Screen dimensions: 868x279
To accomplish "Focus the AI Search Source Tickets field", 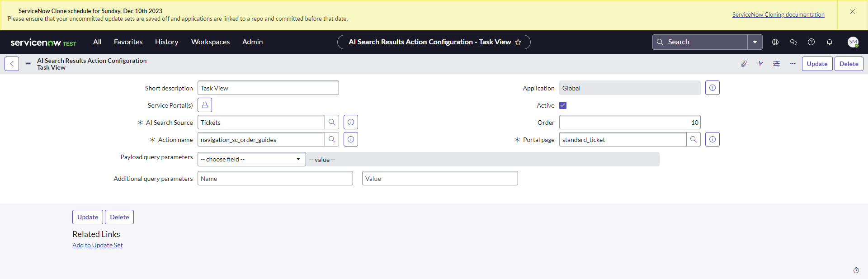I will click(261, 122).
